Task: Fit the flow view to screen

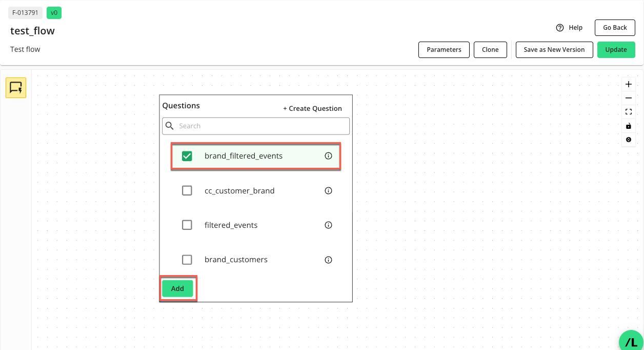Action: [x=628, y=111]
